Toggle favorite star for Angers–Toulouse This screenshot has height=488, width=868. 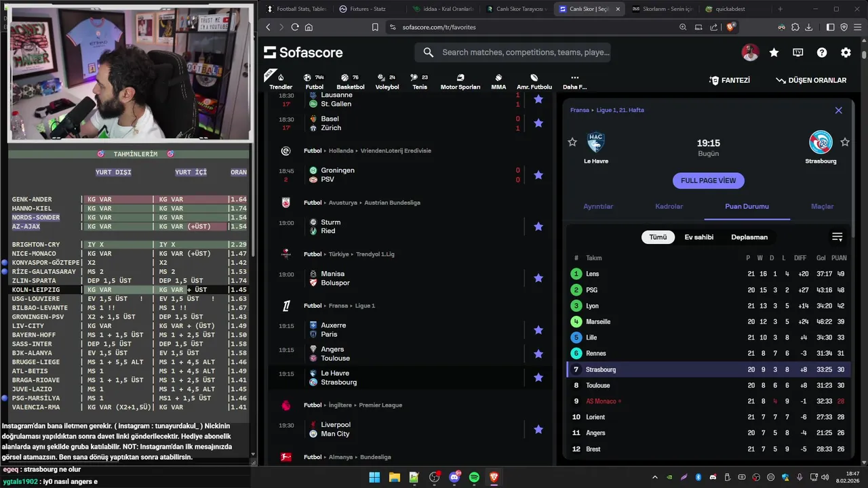coord(538,354)
